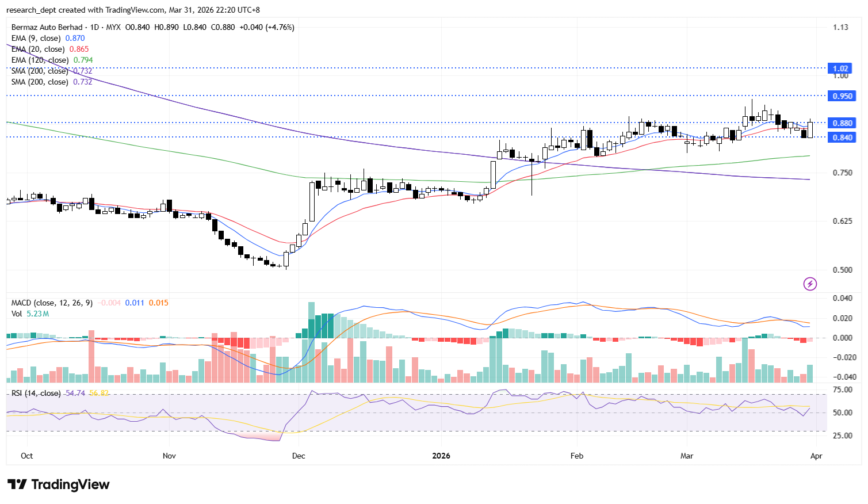Select the Bermaz Auto Berhad symbol title
This screenshot has height=504, width=868.
tap(47, 27)
